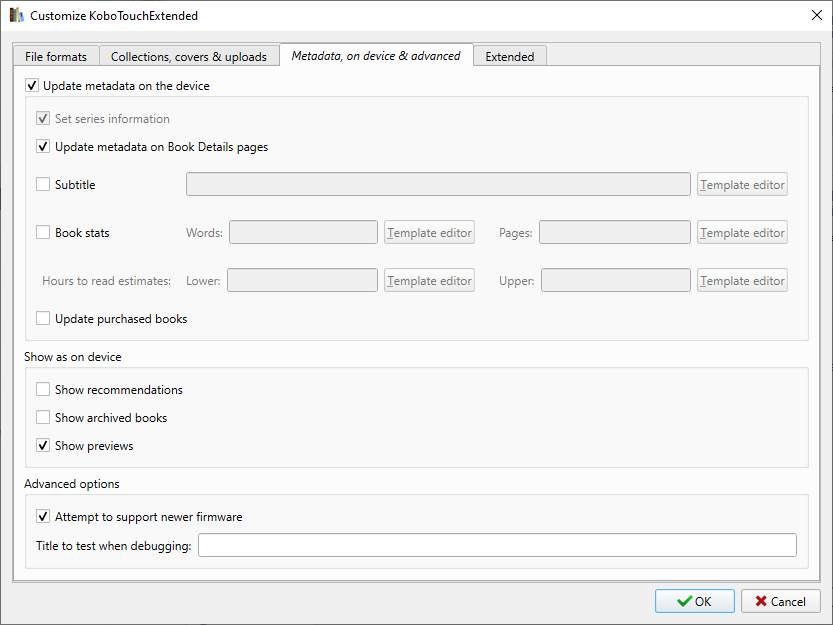Open the Collections, covers & uploads tab

coord(189,57)
